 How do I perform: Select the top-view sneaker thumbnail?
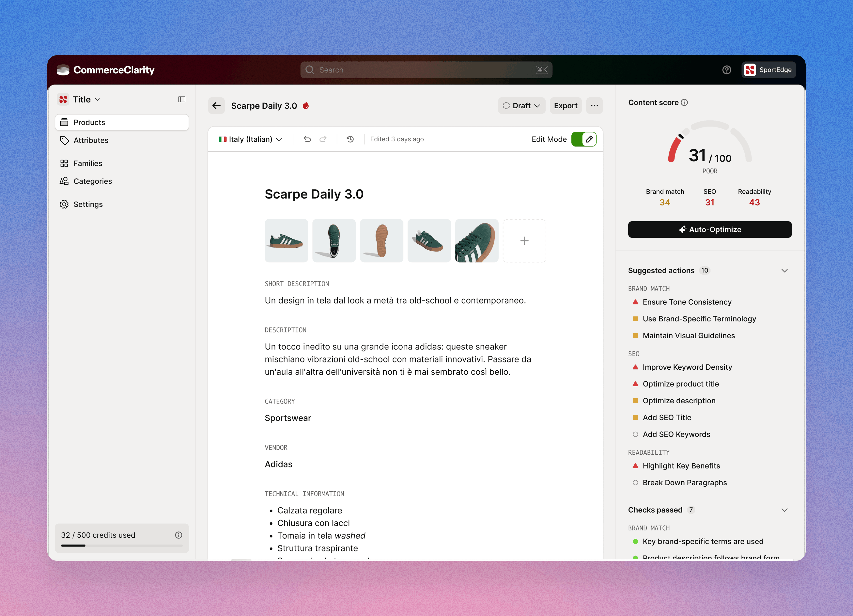click(x=334, y=240)
